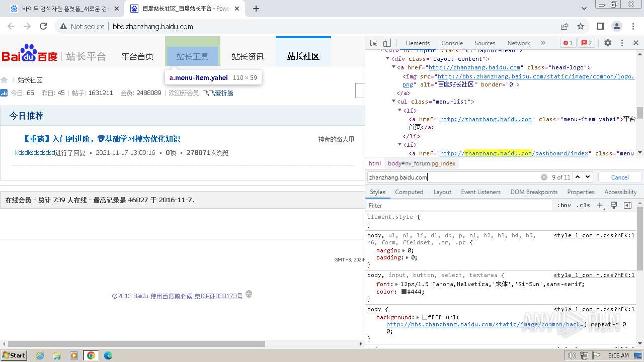Open the Computed styles tab

click(x=409, y=192)
